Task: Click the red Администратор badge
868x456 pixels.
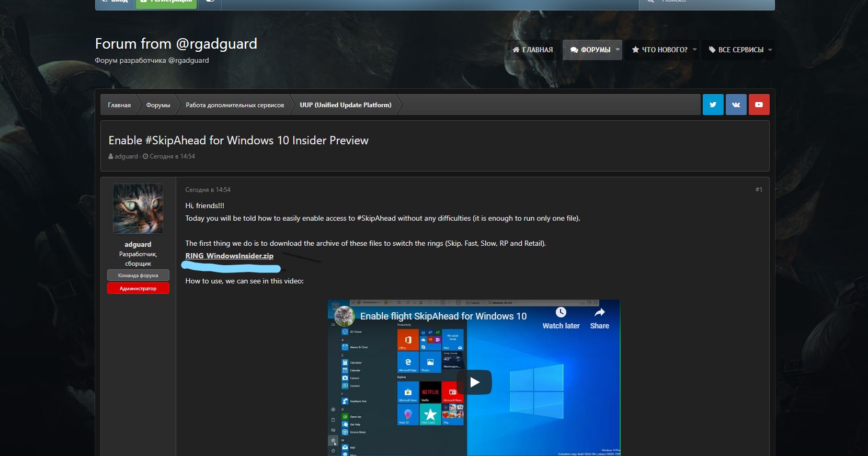Action: pos(138,288)
